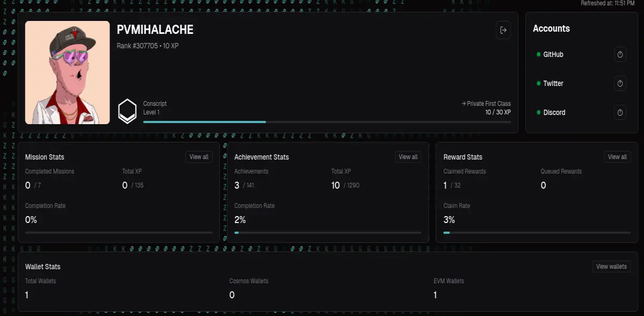
Task: Click the Conscript rank badge icon
Action: pos(127,111)
